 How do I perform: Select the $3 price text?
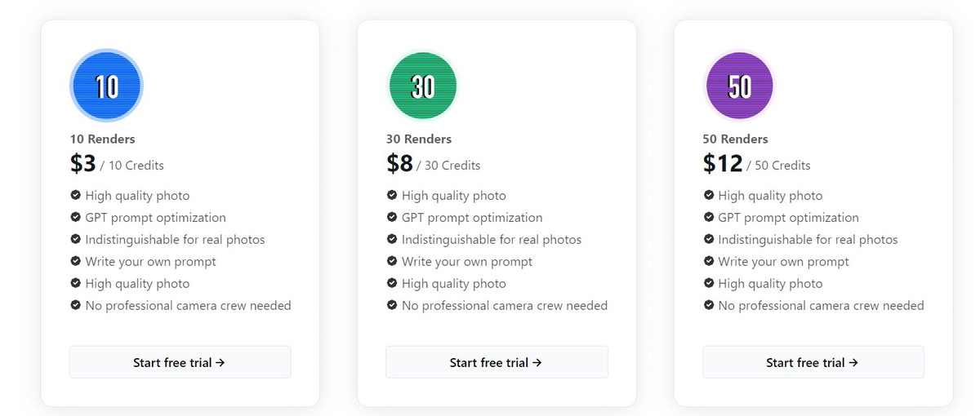tap(83, 164)
